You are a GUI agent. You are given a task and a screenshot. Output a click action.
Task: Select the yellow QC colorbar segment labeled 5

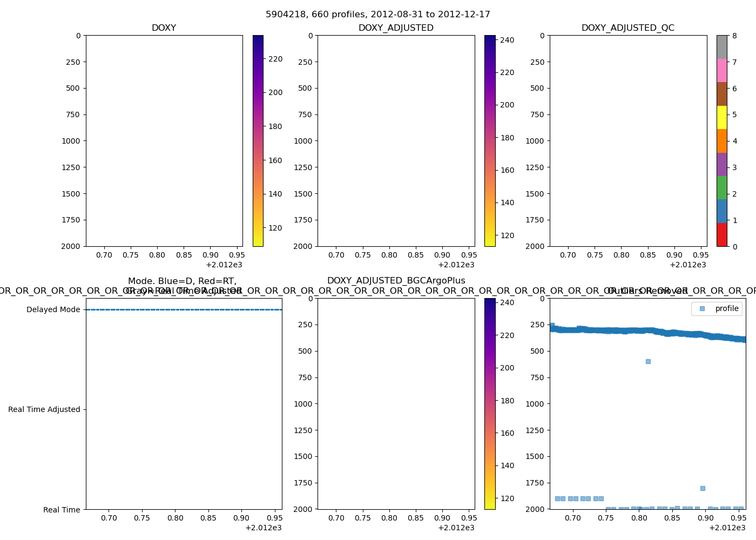point(721,117)
